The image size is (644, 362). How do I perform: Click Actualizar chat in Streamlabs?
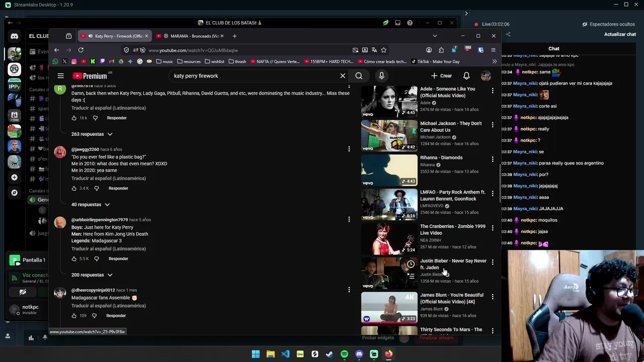[x=620, y=34]
